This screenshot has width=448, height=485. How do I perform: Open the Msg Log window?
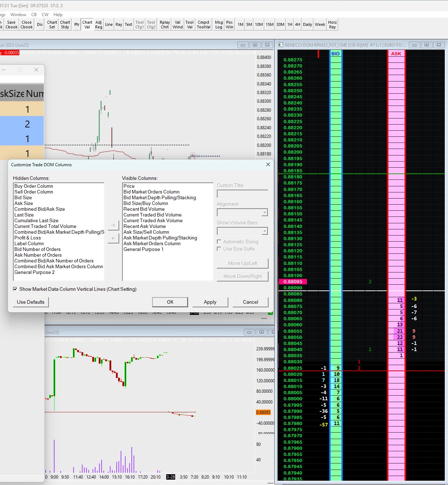point(219,24)
